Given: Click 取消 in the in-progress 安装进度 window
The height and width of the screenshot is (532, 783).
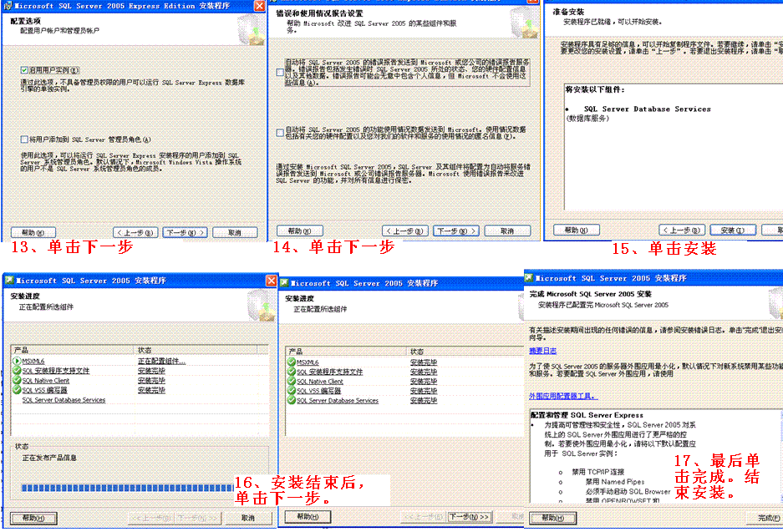Looking at the screenshot, I should [248, 519].
